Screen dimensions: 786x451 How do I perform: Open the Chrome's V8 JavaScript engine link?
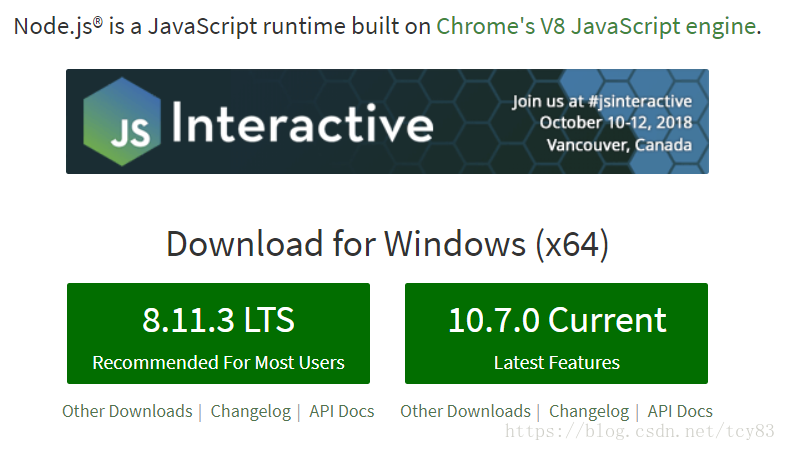click(x=596, y=26)
